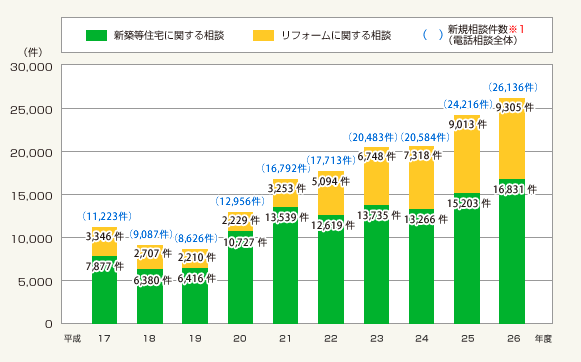Image resolution: width=581 pixels, height=362 pixels.
Task: Click the new-housing value 15,203 件
Action: pyautogui.click(x=469, y=203)
